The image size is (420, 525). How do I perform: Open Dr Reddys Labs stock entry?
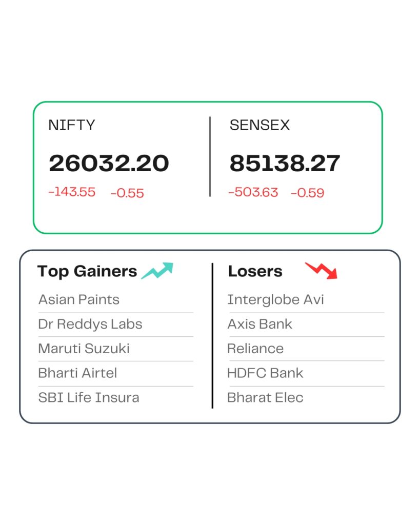[x=90, y=324]
